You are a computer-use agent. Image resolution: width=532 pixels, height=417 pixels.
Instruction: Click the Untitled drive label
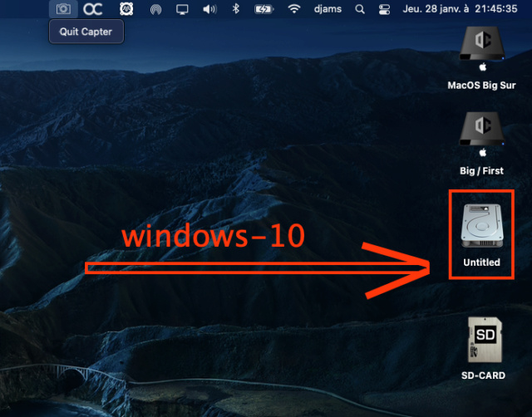481,262
